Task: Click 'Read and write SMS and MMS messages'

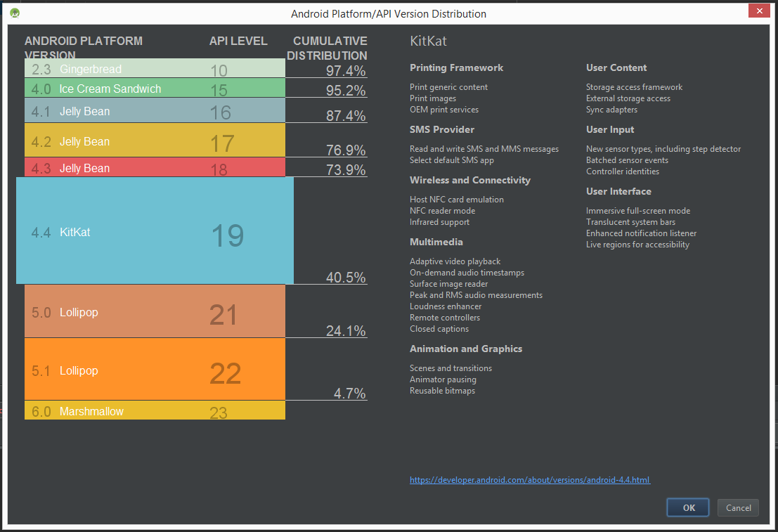Action: [x=484, y=149]
